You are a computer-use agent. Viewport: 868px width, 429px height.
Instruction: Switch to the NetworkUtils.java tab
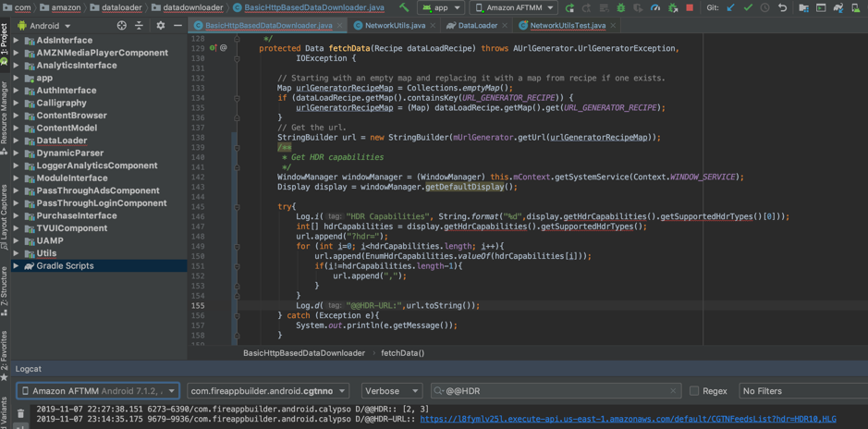pos(395,26)
